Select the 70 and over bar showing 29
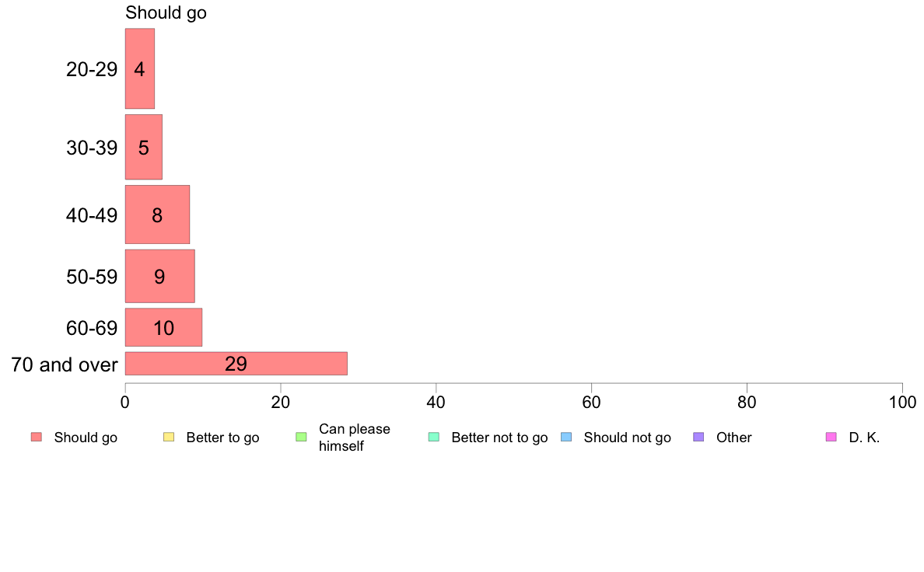The width and height of the screenshot is (924, 572). click(236, 364)
